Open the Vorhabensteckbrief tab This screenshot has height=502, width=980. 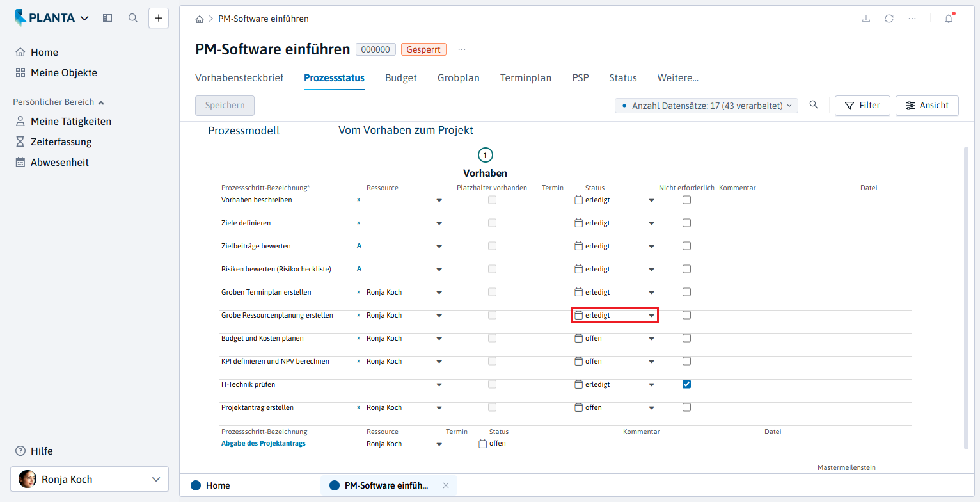(x=239, y=78)
